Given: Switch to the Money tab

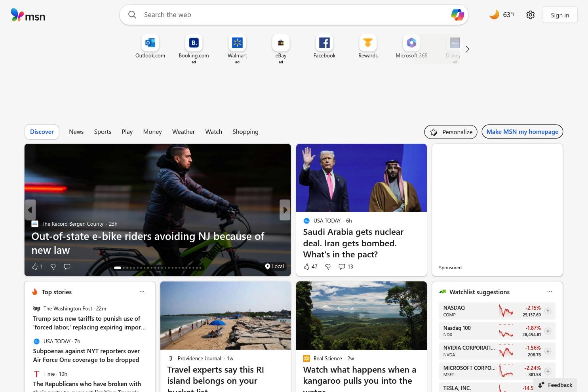Looking at the screenshot, I should [x=152, y=132].
